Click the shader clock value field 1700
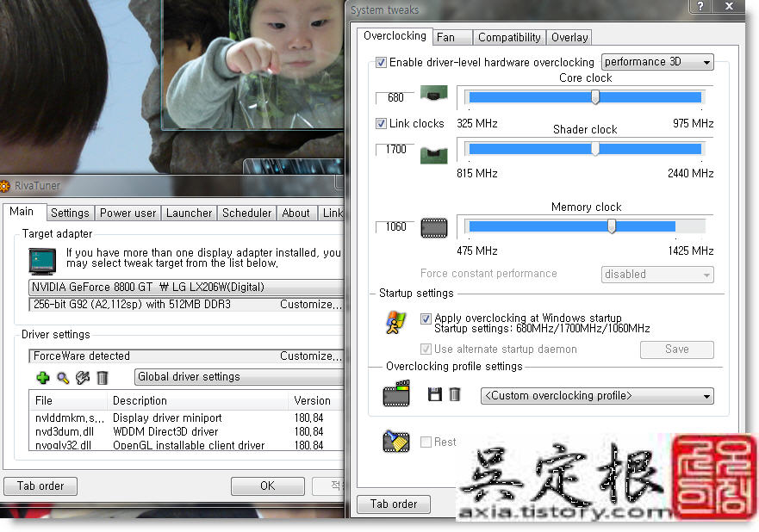Image resolution: width=759 pixels, height=532 pixels. pyautogui.click(x=395, y=150)
